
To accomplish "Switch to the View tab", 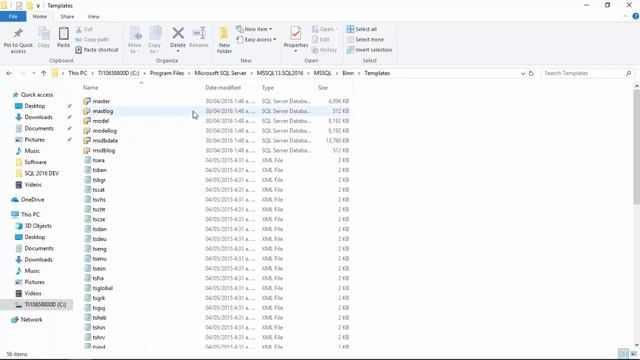I will point(93,17).
